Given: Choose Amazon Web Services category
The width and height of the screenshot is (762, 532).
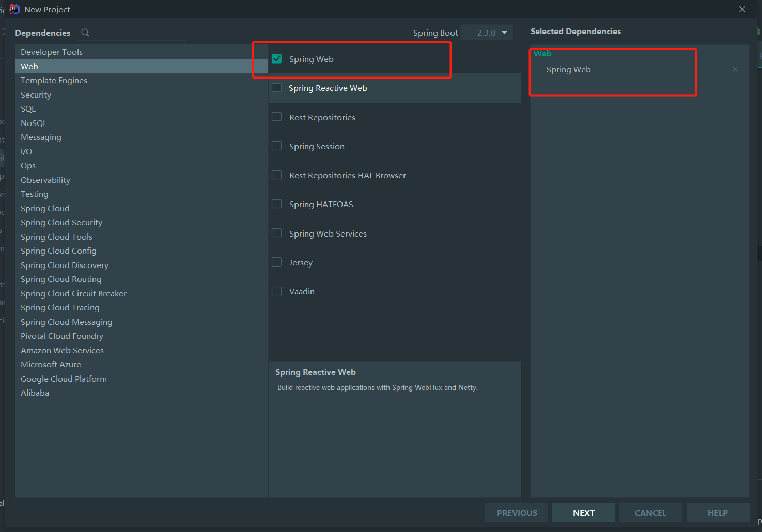Looking at the screenshot, I should coord(142,350).
